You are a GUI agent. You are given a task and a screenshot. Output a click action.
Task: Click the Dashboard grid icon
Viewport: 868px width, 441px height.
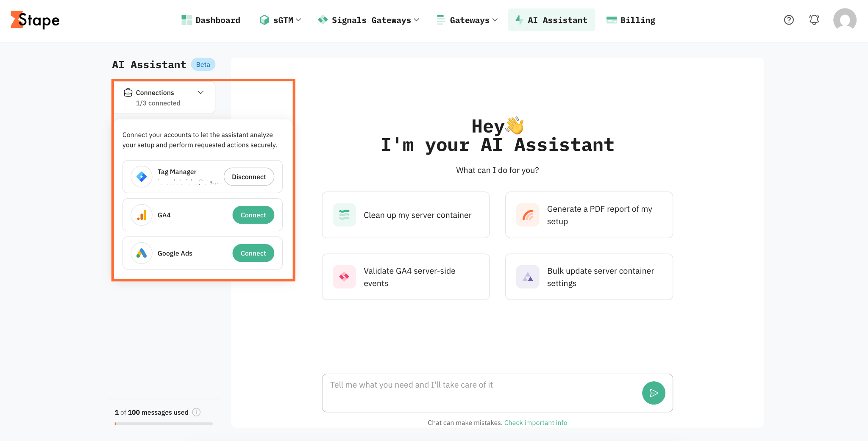pyautogui.click(x=186, y=20)
